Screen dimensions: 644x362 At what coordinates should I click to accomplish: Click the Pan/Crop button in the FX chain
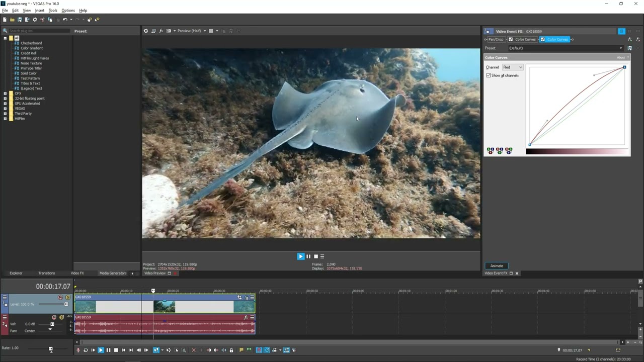coord(496,39)
